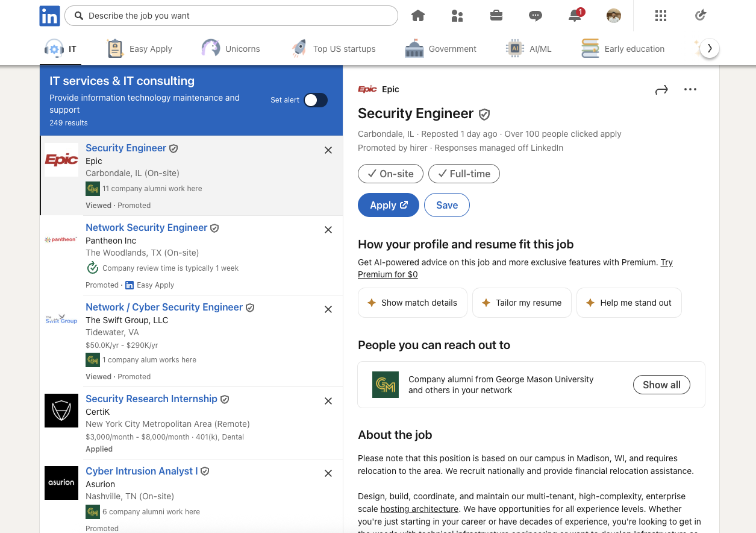
Task: Dismiss the Cyber Intrusion Analyst I listing
Action: pyautogui.click(x=328, y=473)
